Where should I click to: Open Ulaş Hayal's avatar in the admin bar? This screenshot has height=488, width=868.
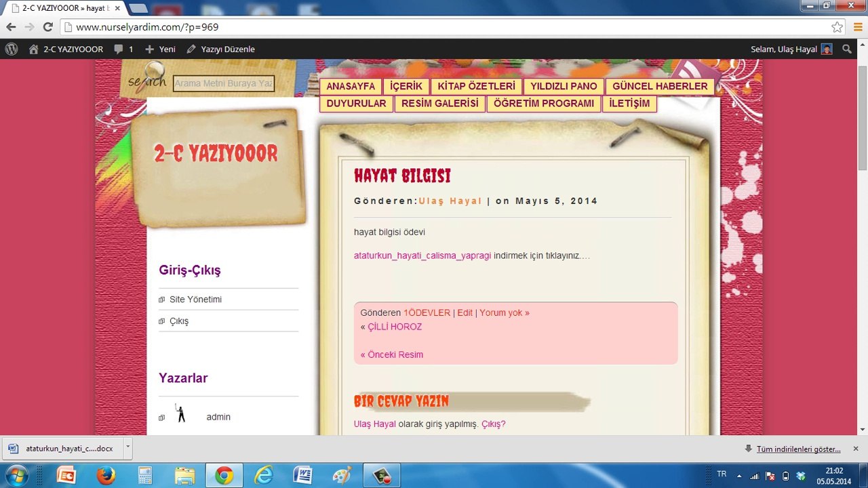827,49
